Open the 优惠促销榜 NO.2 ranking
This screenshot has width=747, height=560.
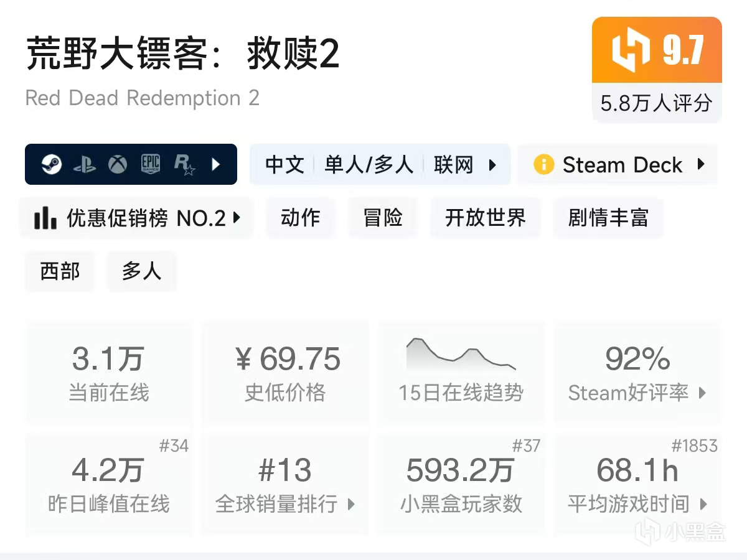(x=137, y=218)
